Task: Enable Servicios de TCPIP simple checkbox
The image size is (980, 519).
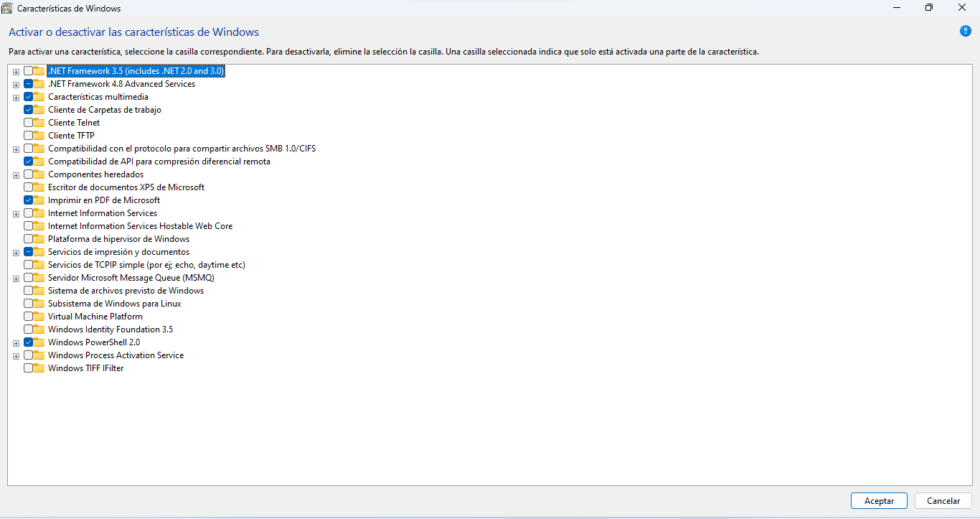Action: (28, 265)
